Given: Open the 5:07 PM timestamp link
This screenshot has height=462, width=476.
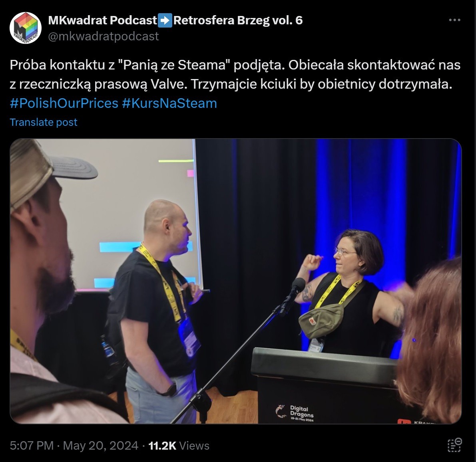Looking at the screenshot, I should click(x=32, y=446).
